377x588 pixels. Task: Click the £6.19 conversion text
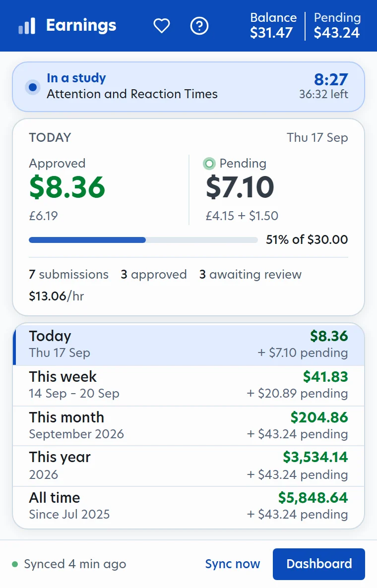coord(44,216)
